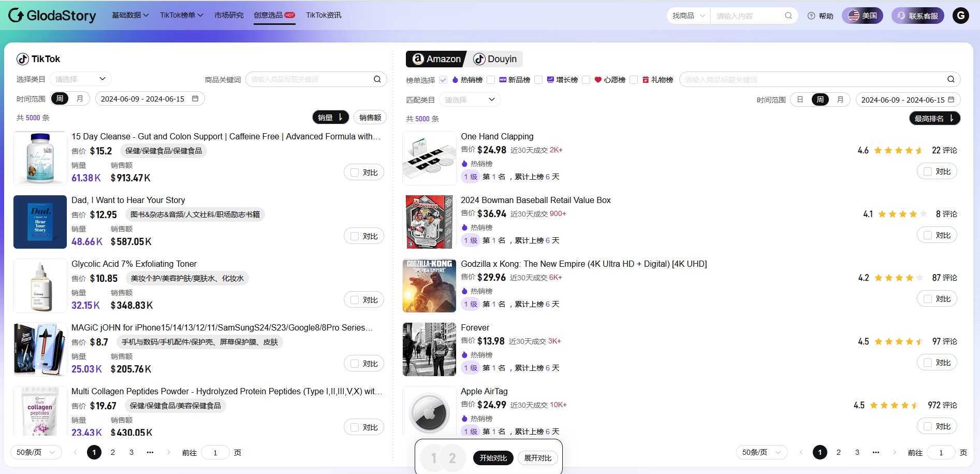This screenshot has height=474, width=980.
Task: Switch to the Amazon tab
Action: click(x=436, y=59)
